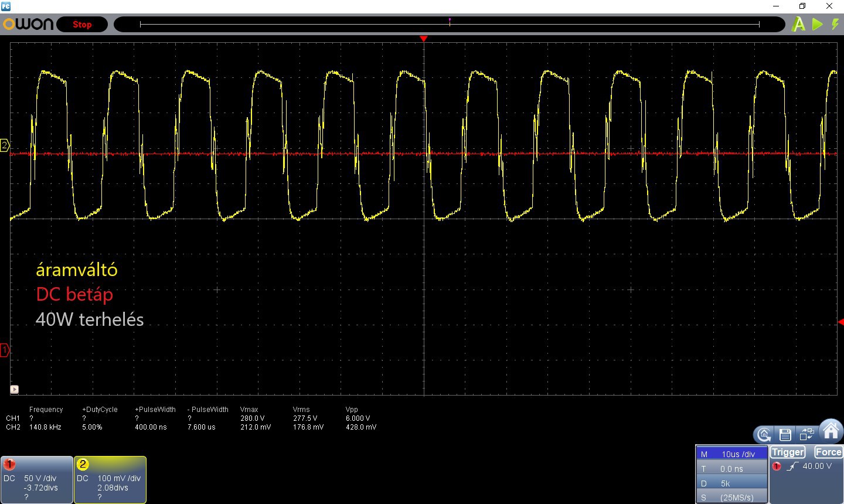
Task: Click the -3.72divs channel 1 offset
Action: click(40, 488)
